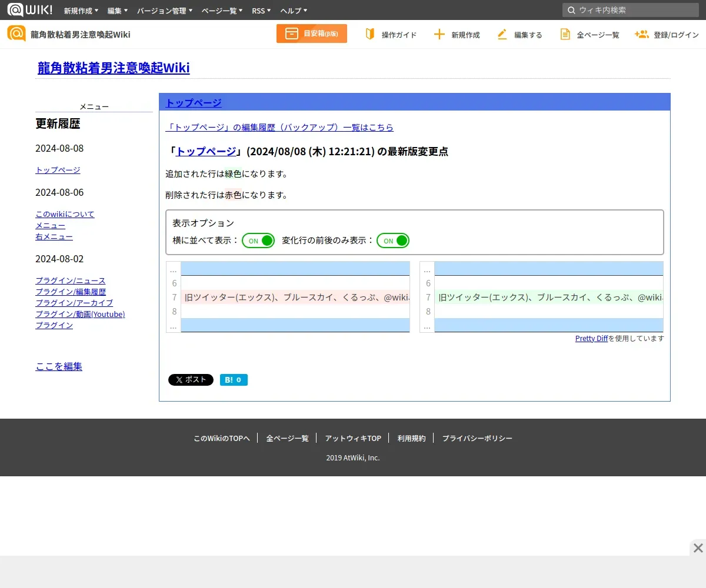This screenshot has width=706, height=588.
Task: Open the プラグイン/アーカイブ sidebar link
Action: (x=74, y=303)
